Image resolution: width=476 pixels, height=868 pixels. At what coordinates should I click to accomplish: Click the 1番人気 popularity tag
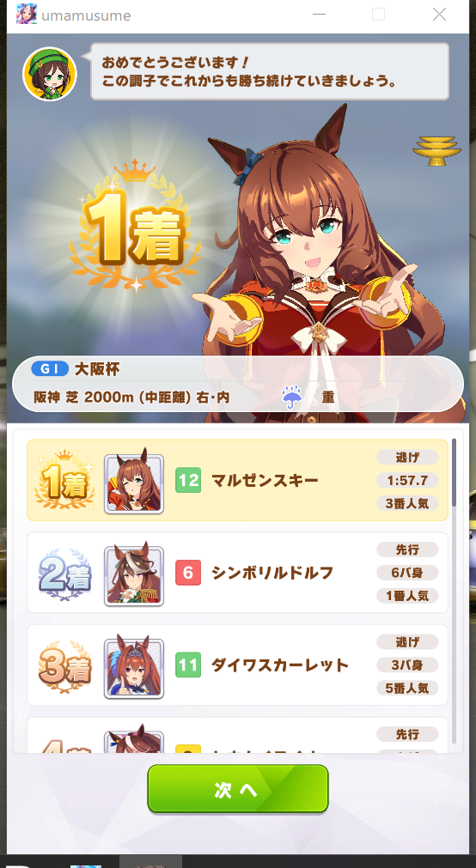pyautogui.click(x=407, y=596)
